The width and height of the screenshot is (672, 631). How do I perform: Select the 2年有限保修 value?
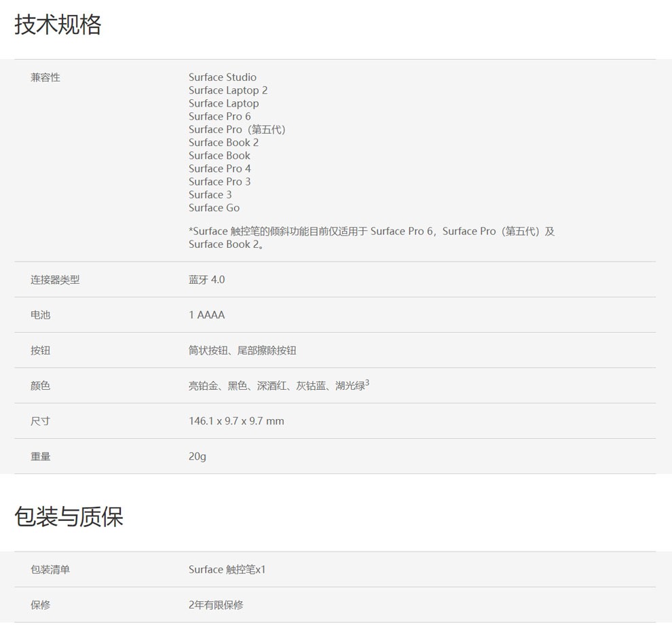[216, 605]
